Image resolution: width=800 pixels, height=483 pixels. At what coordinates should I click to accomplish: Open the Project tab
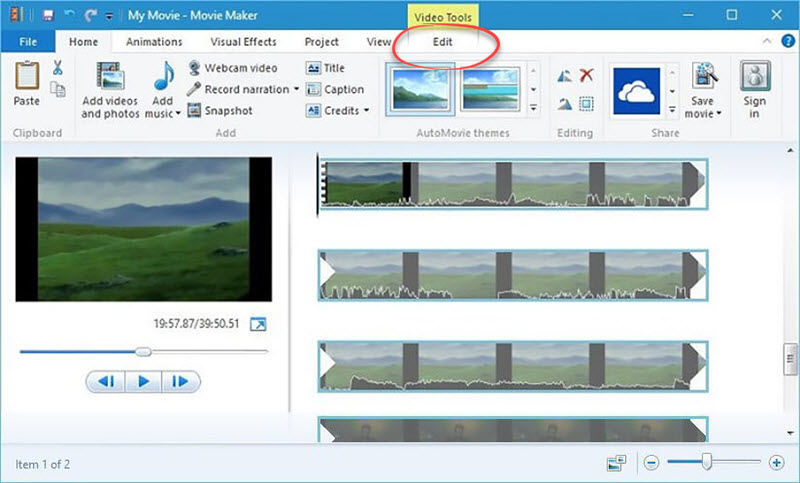[x=321, y=42]
